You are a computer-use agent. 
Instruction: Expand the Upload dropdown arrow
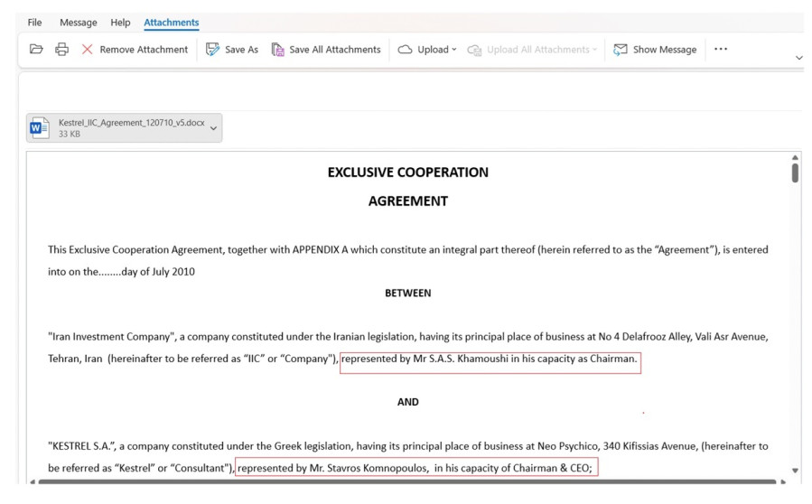point(454,50)
